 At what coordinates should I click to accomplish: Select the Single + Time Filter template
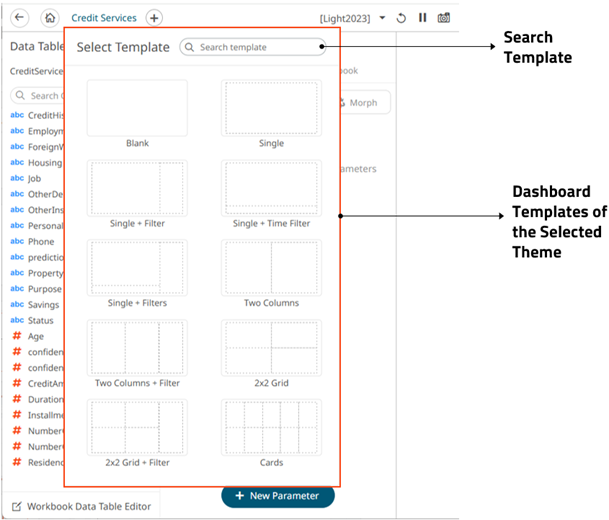[x=271, y=188]
